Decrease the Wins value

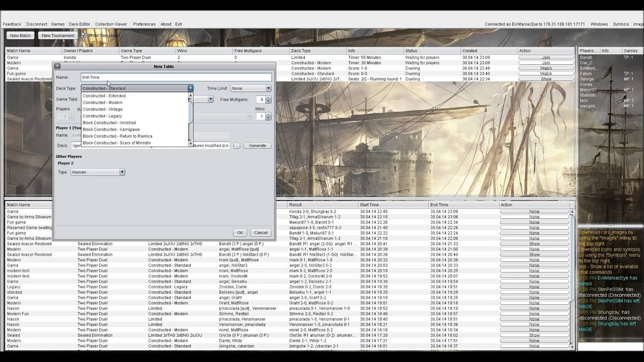(x=268, y=118)
